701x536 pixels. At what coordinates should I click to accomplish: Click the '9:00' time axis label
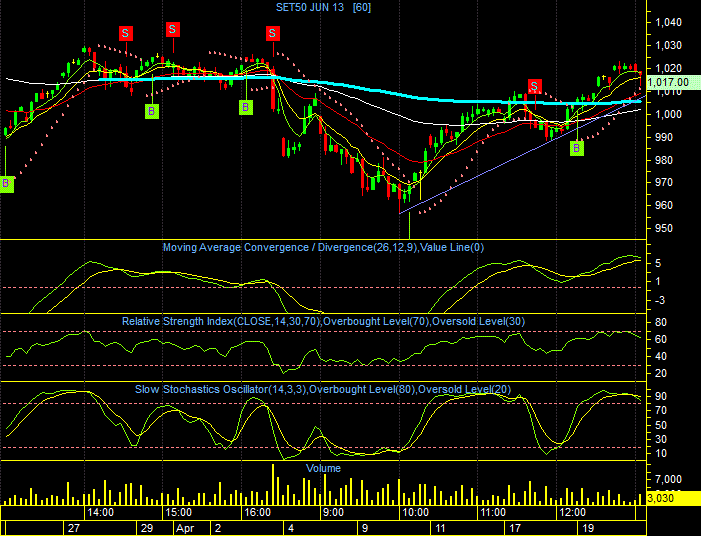(x=333, y=512)
